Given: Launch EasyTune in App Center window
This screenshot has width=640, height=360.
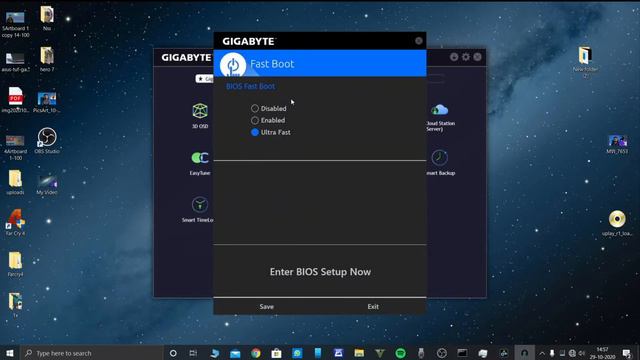Looking at the screenshot, I should 200,163.
